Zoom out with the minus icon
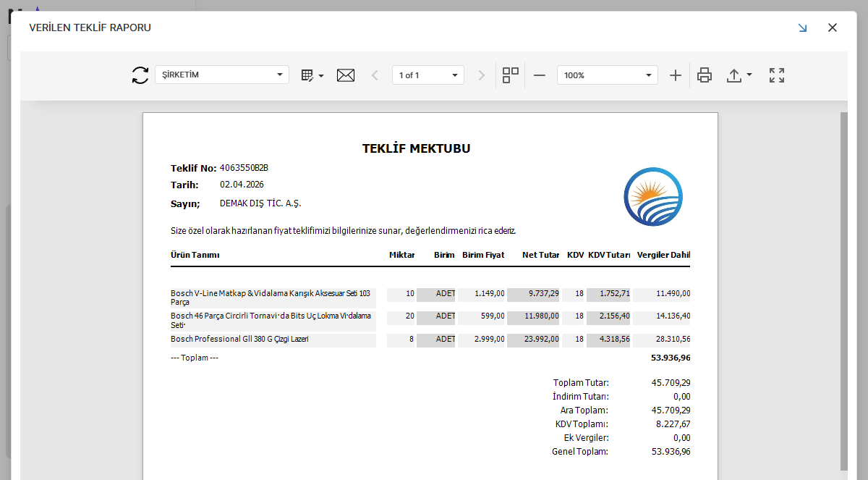 540,75
